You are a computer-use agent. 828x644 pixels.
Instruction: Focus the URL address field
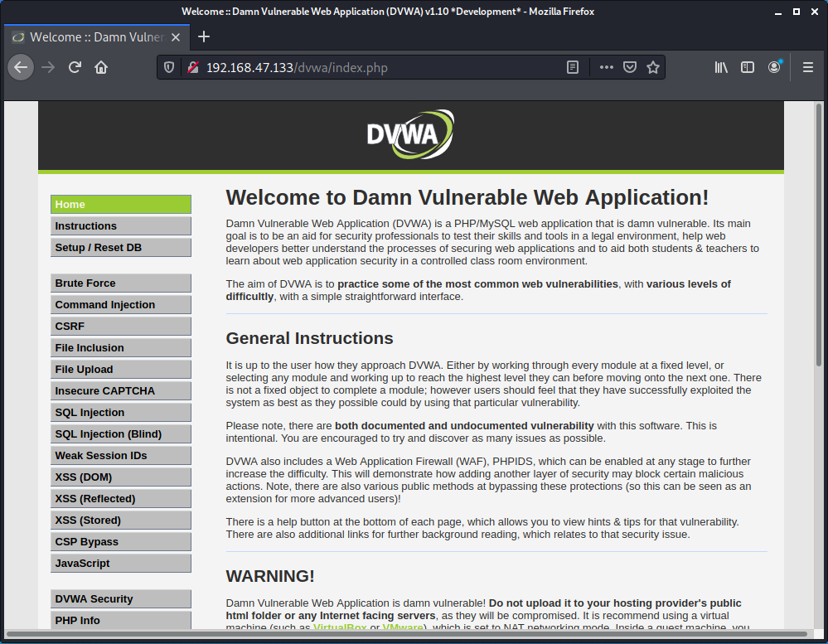[x=380, y=68]
